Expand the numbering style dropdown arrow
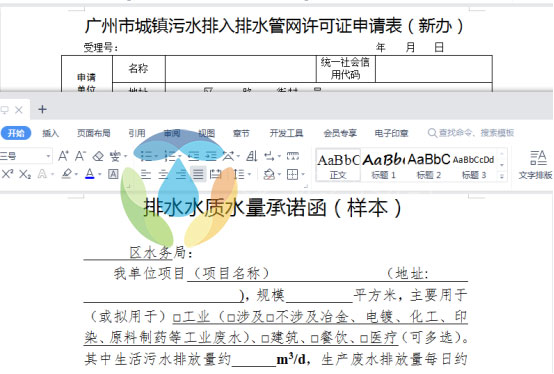Viewport: 554px width, 374px height. (x=179, y=156)
